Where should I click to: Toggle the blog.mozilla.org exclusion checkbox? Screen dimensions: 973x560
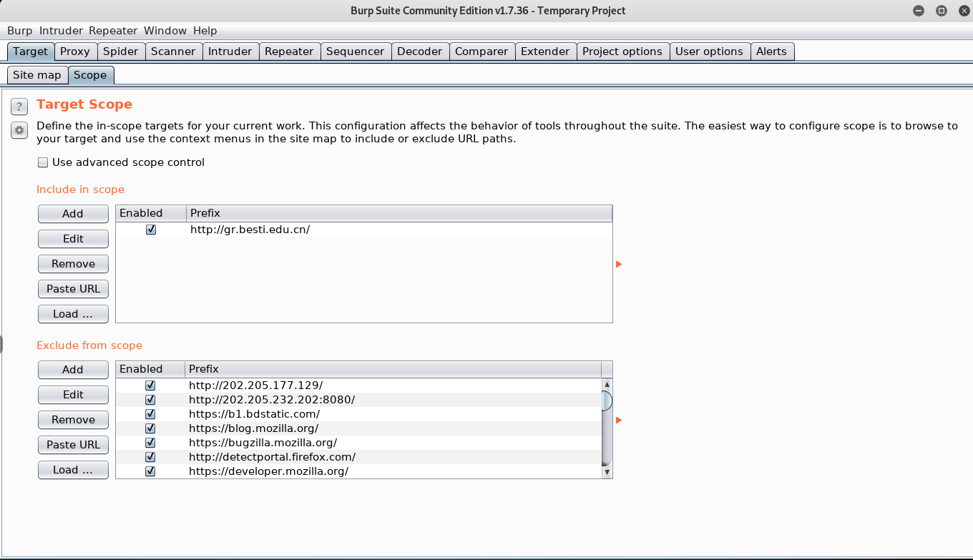(150, 428)
